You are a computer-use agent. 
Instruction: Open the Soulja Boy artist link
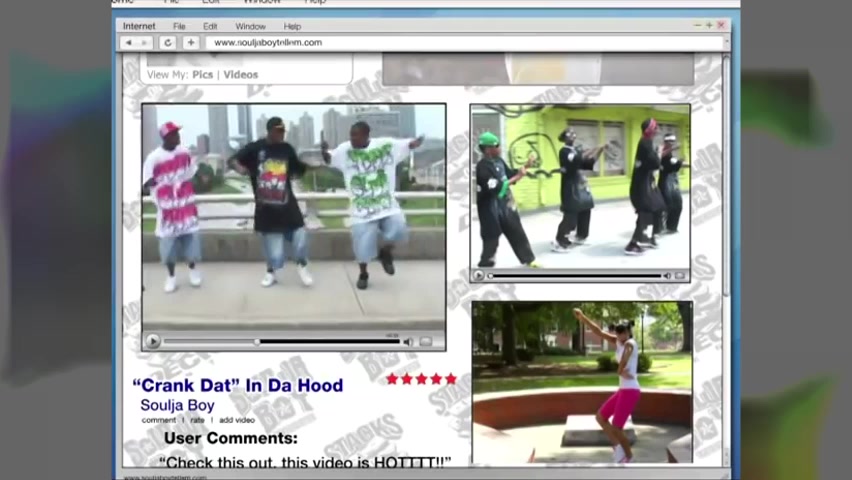coord(177,405)
